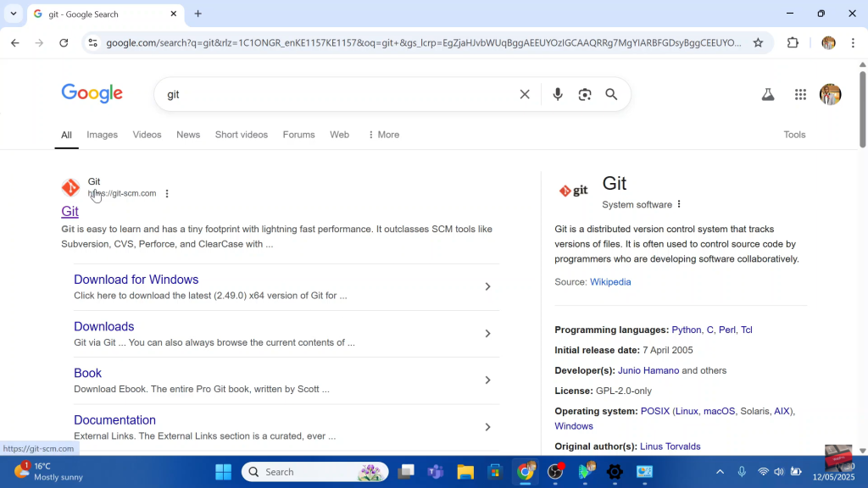Open options dots beside git-scm.com result
This screenshot has width=868, height=488.
(167, 194)
